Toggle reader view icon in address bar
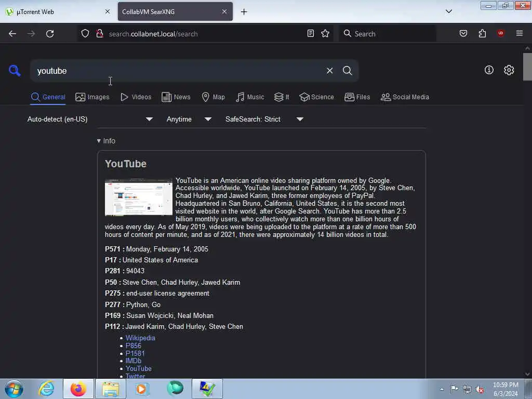532x399 pixels. click(x=311, y=34)
